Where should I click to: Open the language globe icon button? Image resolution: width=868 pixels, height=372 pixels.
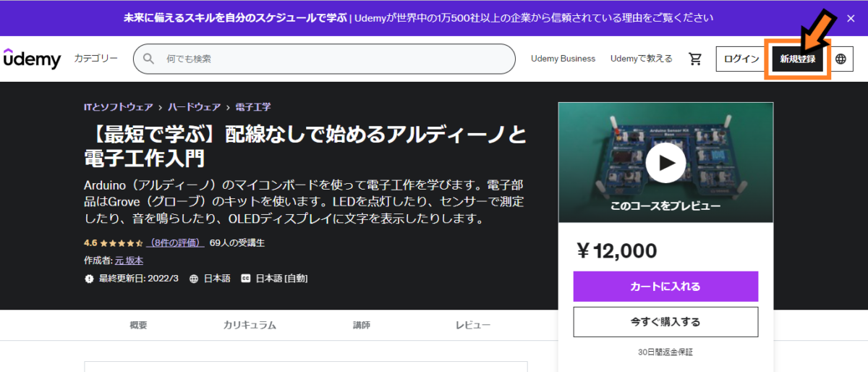pos(841,59)
